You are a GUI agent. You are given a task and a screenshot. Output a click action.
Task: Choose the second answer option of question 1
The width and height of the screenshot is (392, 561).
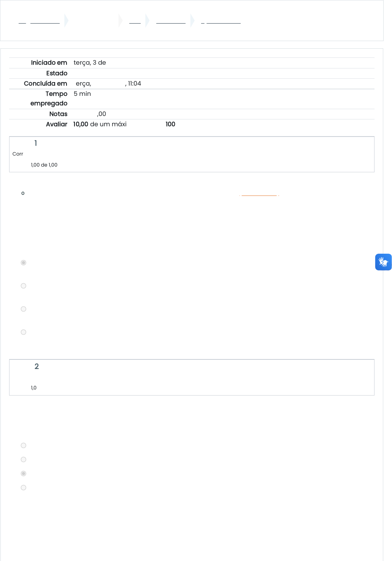coord(24,286)
